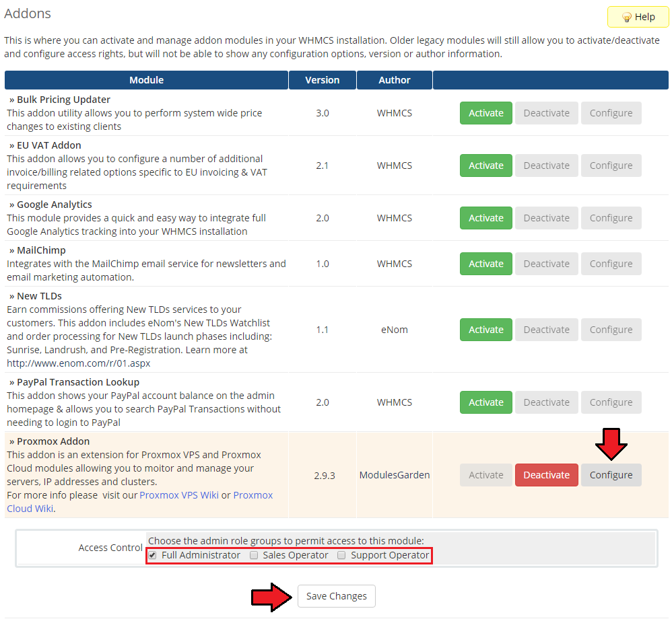The image size is (672, 621).
Task: Activate the Bulk Pricing Updater addon
Action: (x=485, y=113)
